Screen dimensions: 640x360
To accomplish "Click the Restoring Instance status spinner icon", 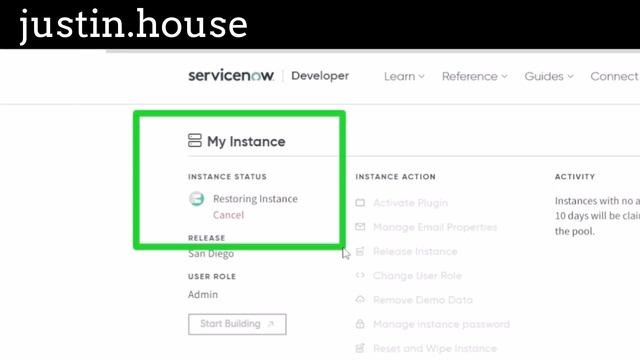I will click(x=196, y=199).
